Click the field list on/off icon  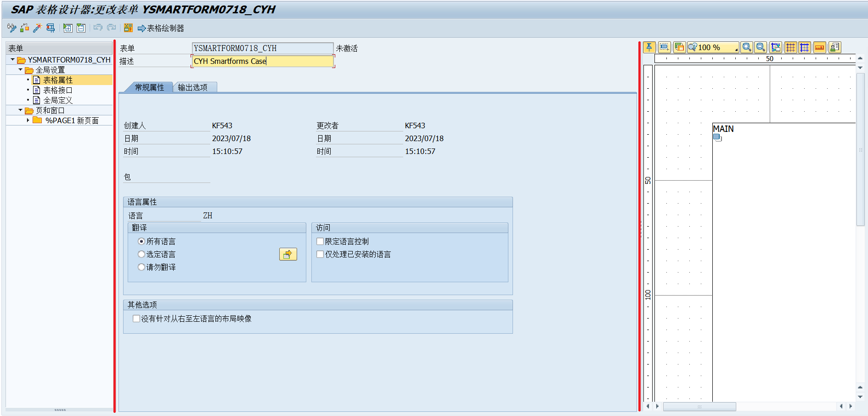[x=128, y=28]
